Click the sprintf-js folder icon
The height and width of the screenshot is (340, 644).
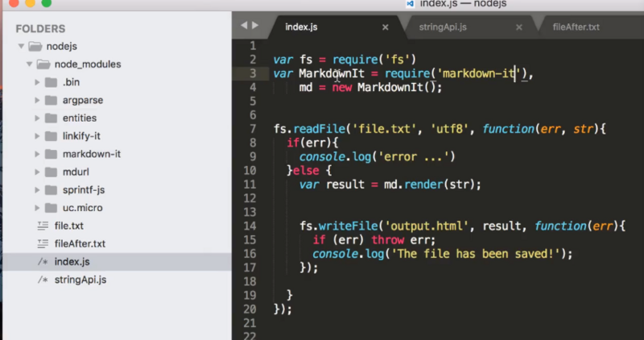pyautogui.click(x=51, y=190)
